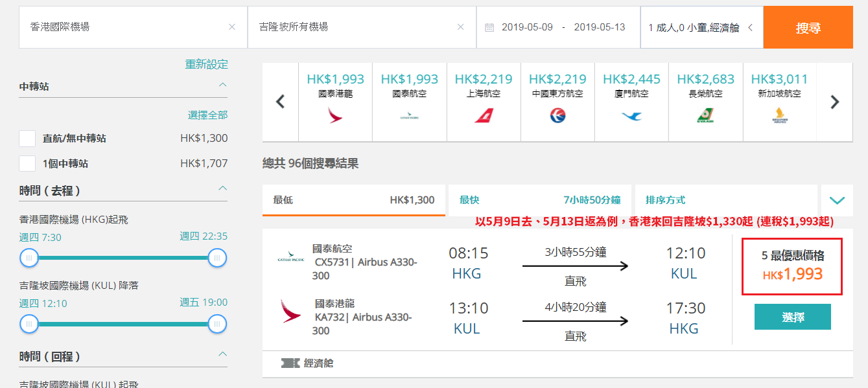Switch to the 最快 results tab

540,200
